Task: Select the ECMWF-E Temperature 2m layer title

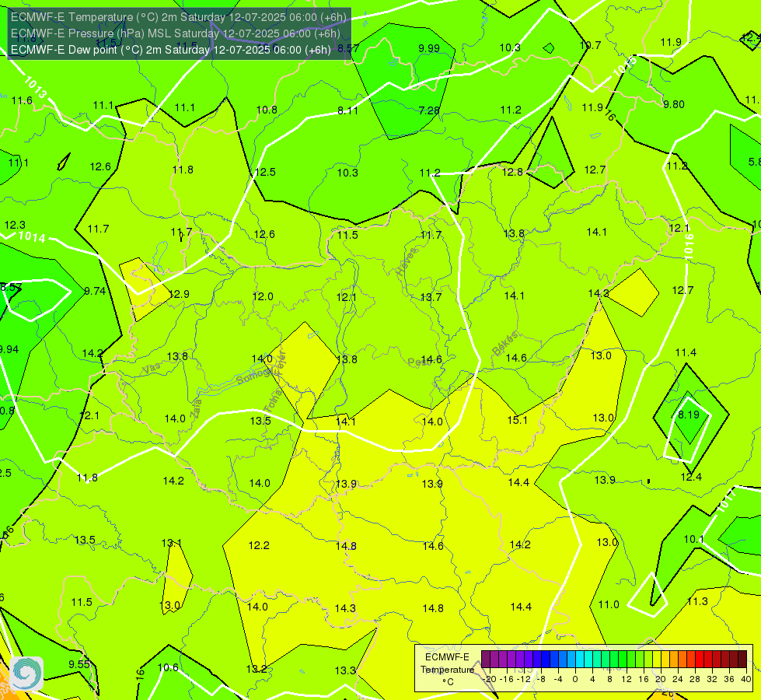Action: (x=179, y=17)
